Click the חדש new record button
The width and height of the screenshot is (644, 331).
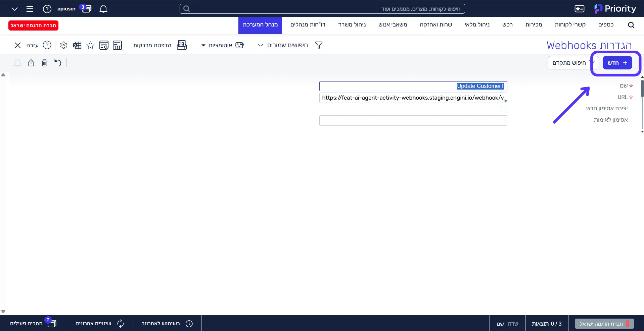[617, 63]
